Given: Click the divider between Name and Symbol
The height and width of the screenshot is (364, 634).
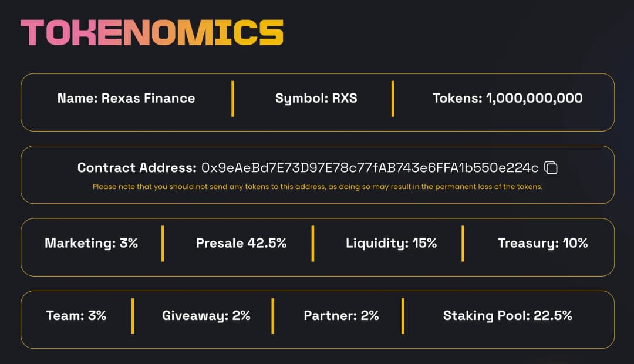Looking at the screenshot, I should pyautogui.click(x=233, y=99).
